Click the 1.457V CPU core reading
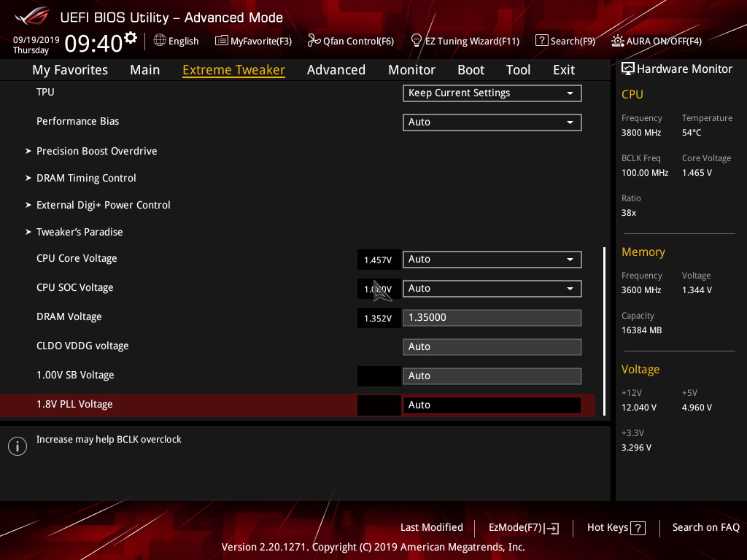Image resolution: width=747 pixels, height=560 pixels. 379,260
